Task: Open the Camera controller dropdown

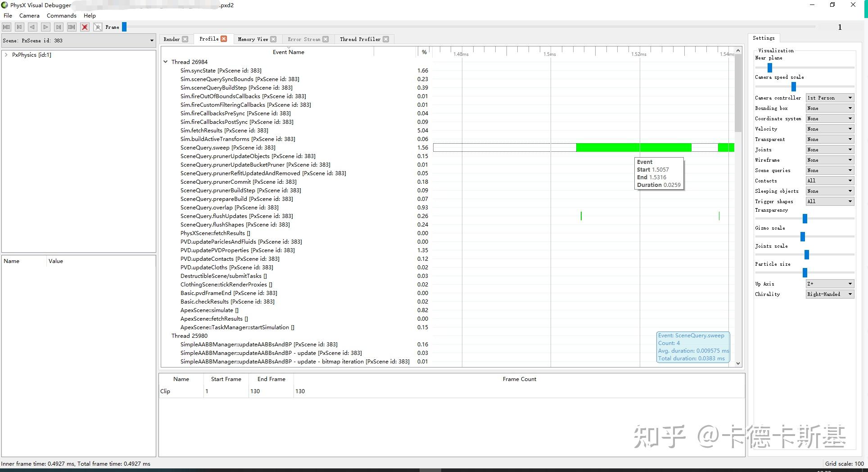Action: tap(830, 98)
